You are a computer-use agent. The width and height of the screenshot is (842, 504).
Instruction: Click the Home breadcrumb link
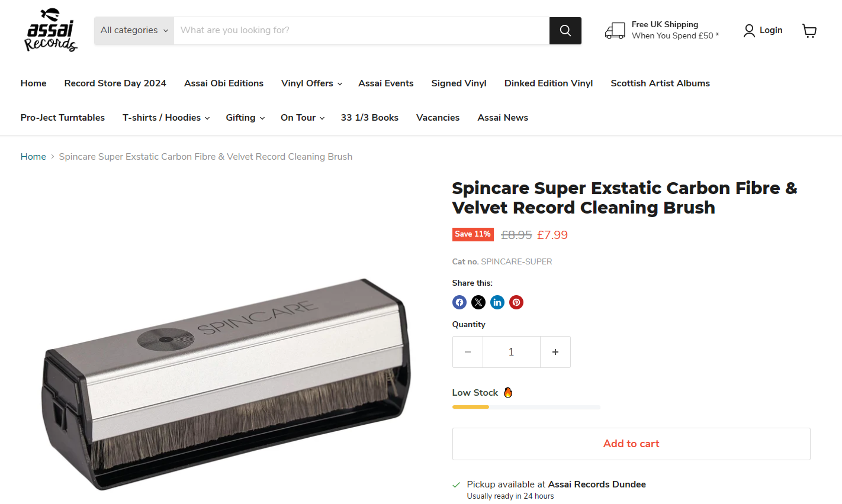[33, 157]
